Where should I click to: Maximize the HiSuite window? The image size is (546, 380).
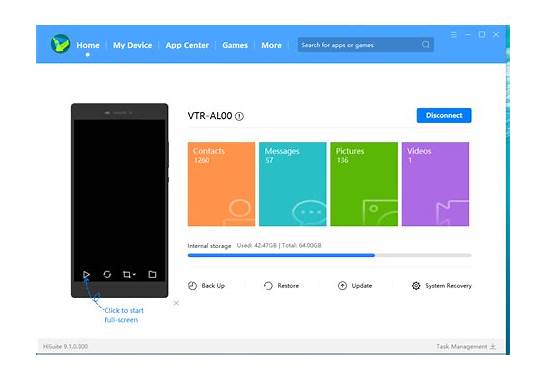tap(482, 34)
